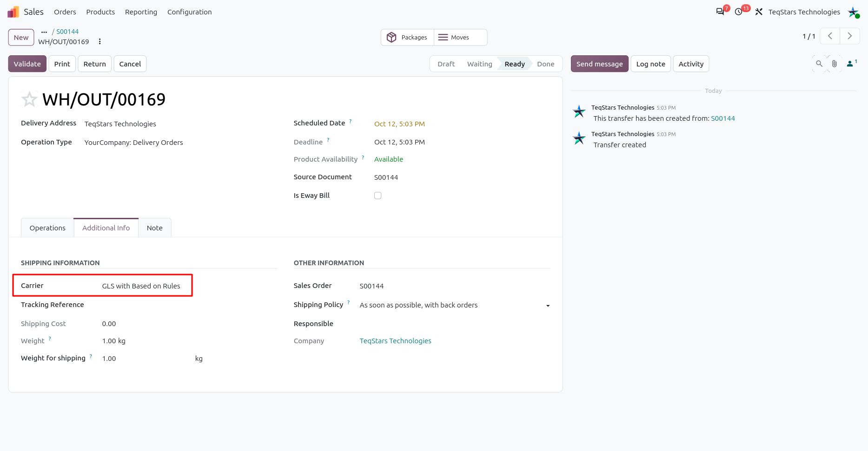This screenshot has width=868, height=451.
Task: Mark transfer as favorite with star
Action: 29,99
